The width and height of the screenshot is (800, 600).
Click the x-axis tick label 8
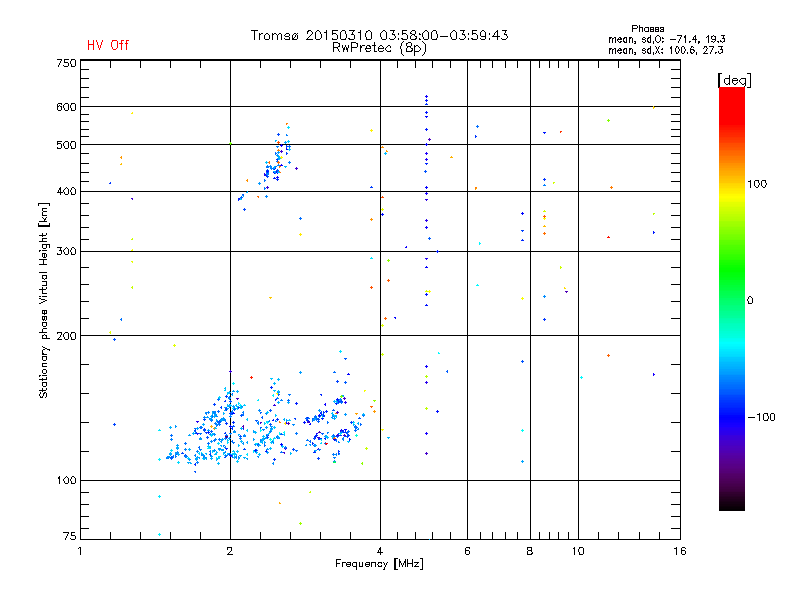point(530,551)
